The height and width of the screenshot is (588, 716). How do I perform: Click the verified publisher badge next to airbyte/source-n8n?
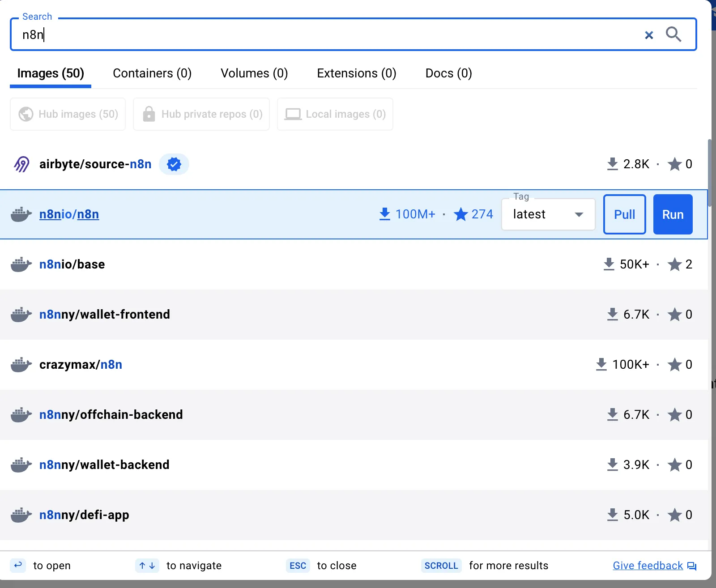(x=174, y=164)
